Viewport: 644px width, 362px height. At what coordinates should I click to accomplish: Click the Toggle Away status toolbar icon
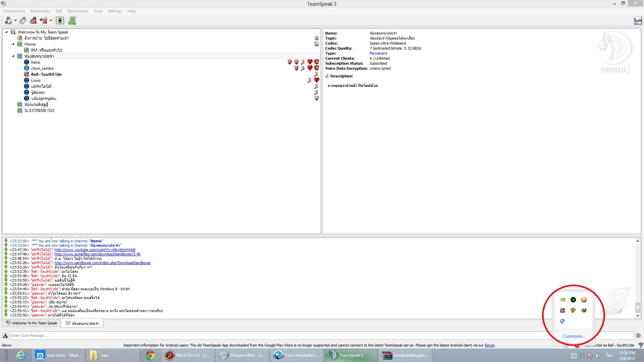[23, 21]
